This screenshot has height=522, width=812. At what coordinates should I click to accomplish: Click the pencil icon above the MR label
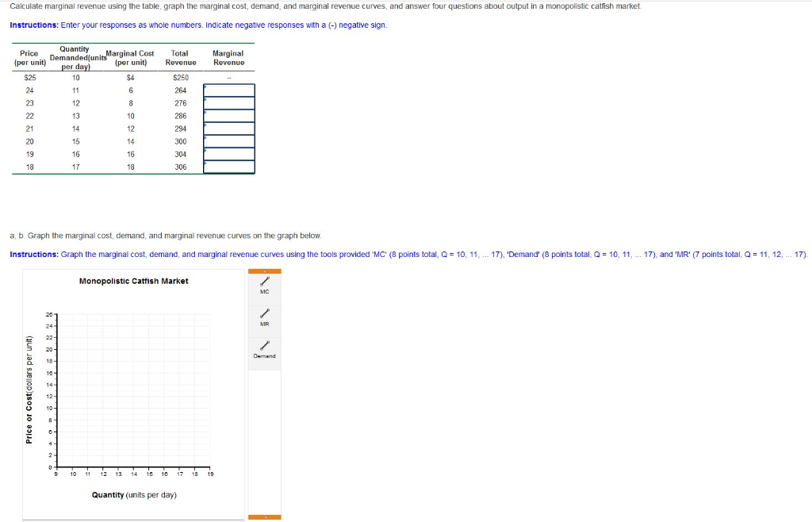pyautogui.click(x=263, y=314)
